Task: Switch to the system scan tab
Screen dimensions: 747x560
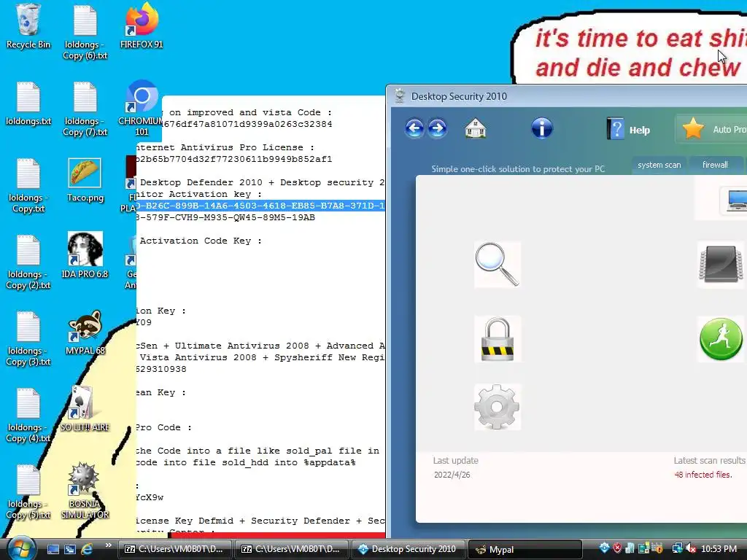Action: pos(659,165)
